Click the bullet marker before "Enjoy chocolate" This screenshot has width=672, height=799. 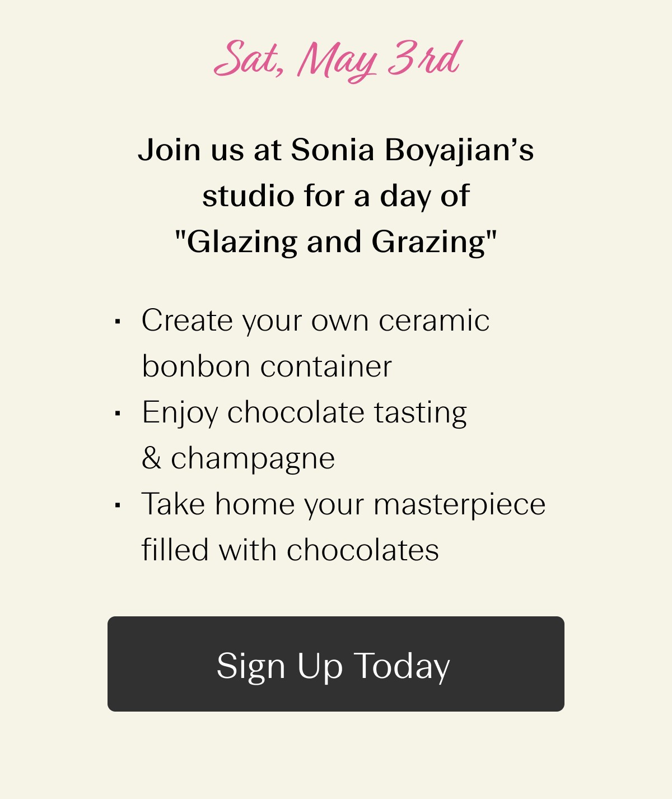point(118,414)
